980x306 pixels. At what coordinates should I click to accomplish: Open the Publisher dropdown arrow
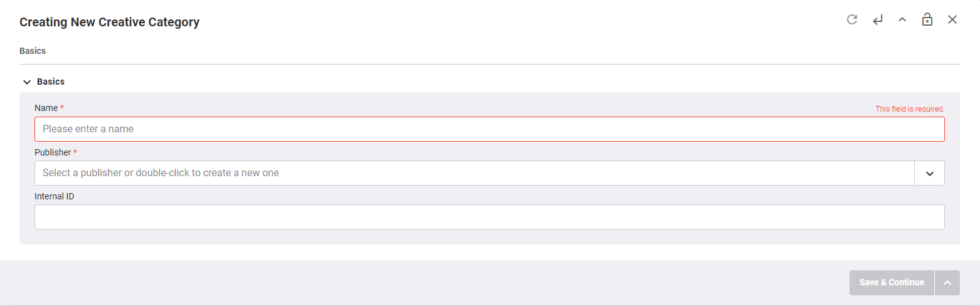930,173
